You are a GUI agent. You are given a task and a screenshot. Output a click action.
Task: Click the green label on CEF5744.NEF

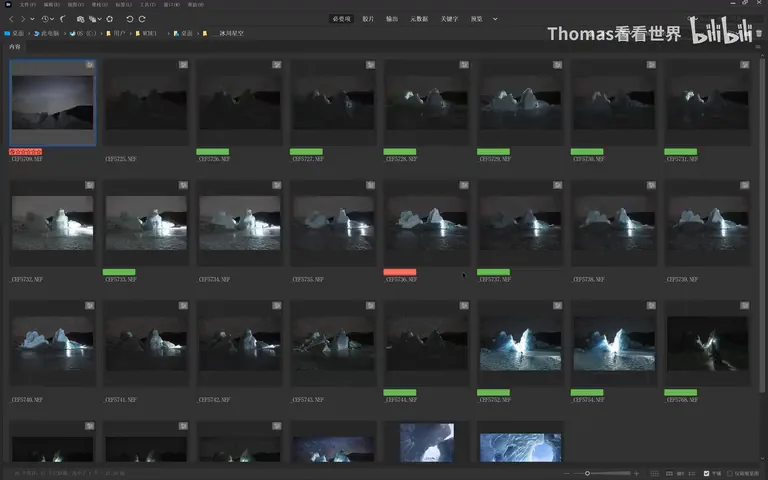pos(400,392)
